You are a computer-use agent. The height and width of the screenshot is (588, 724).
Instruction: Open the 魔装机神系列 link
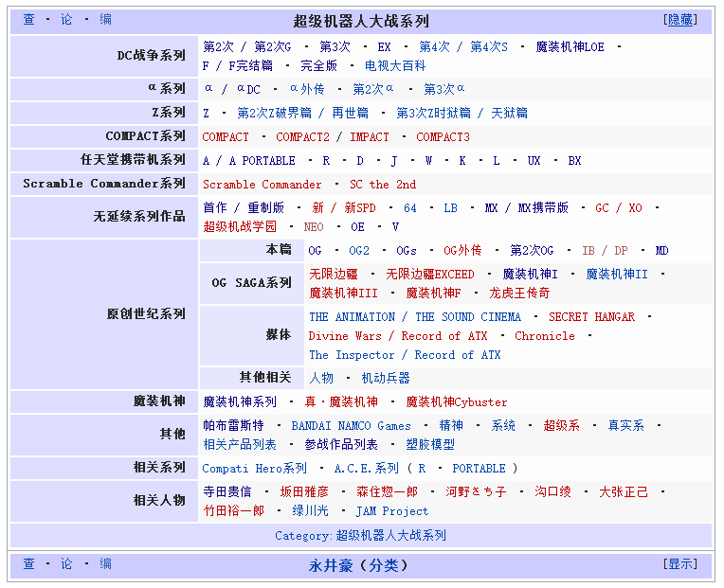point(240,402)
